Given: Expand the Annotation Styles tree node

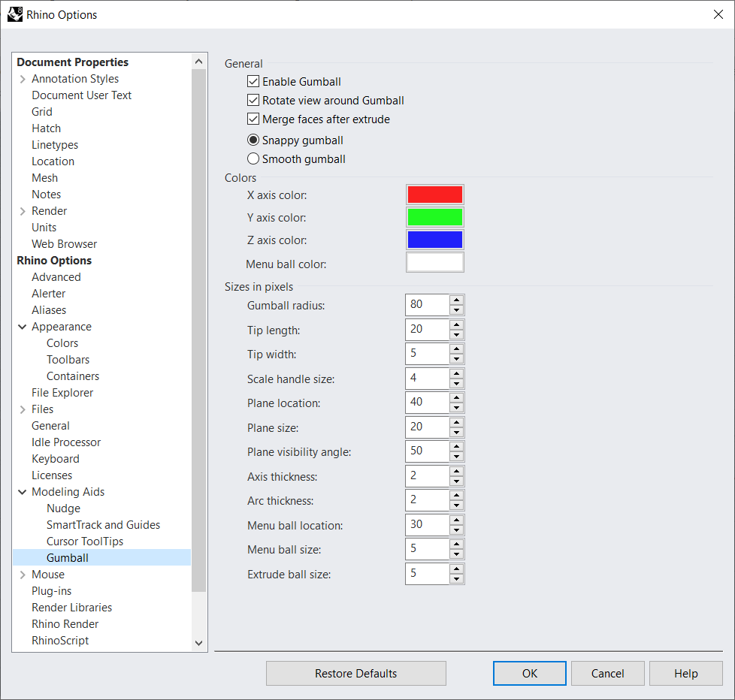Looking at the screenshot, I should point(23,79).
